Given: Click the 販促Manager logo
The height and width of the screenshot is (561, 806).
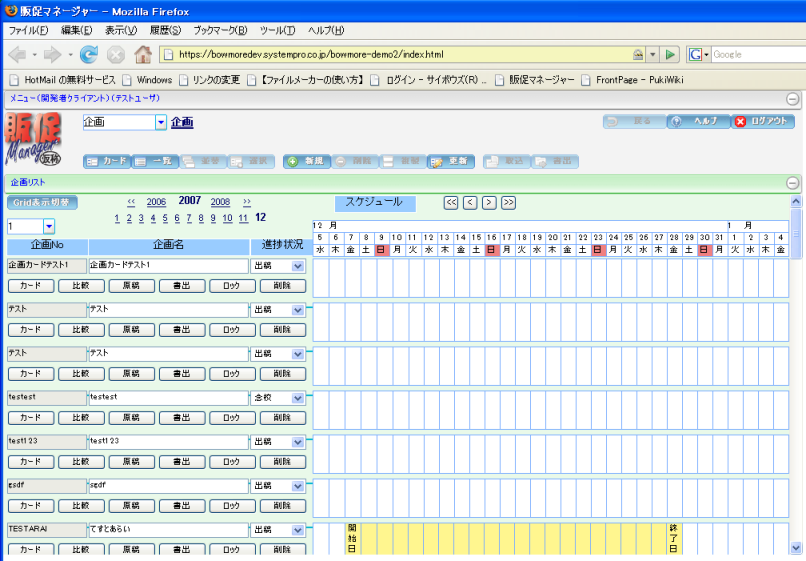Looking at the screenshot, I should pos(33,139).
